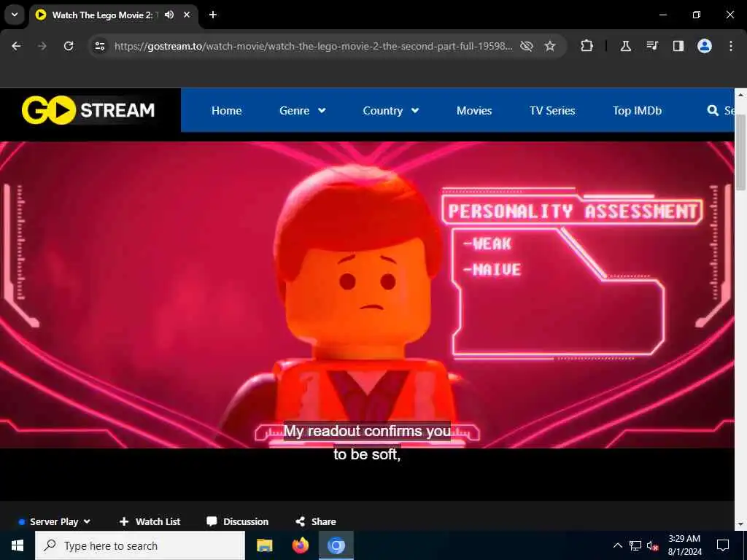Expand the Genre dropdown menu
The image size is (747, 560).
303,111
